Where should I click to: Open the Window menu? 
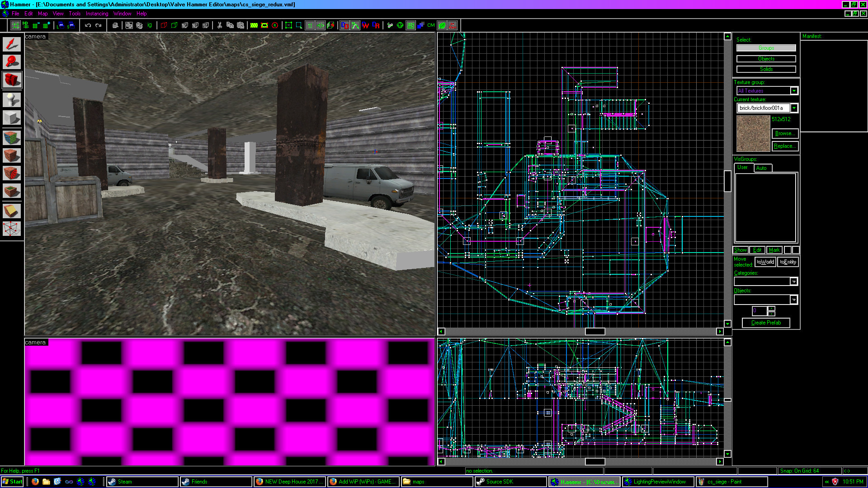[122, 14]
